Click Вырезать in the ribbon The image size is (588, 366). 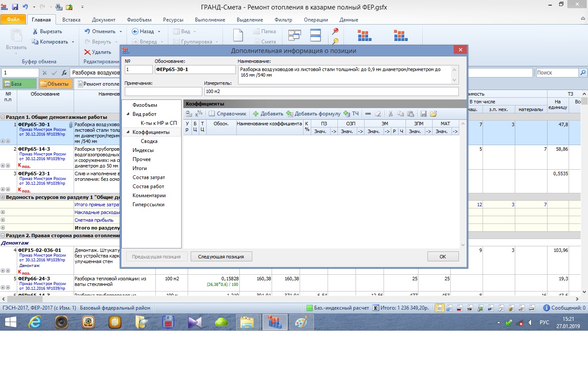[47, 31]
